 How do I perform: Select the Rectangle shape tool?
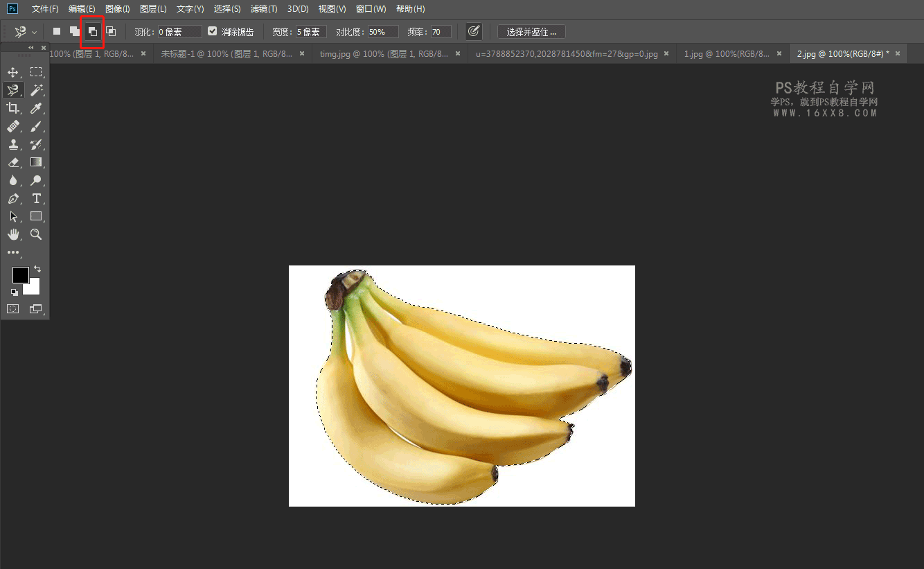[x=36, y=216]
